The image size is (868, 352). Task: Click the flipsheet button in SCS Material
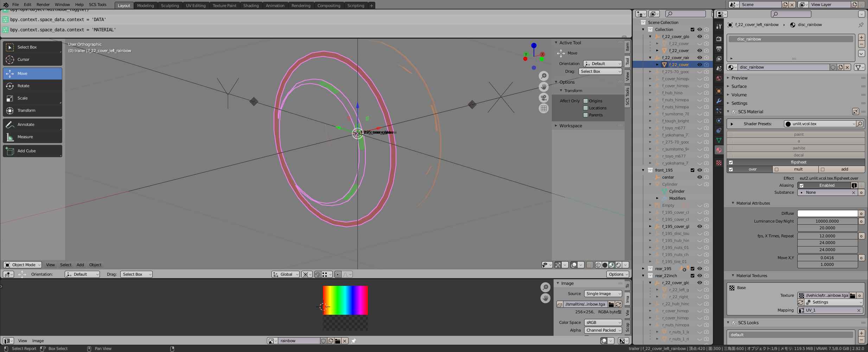click(x=798, y=162)
